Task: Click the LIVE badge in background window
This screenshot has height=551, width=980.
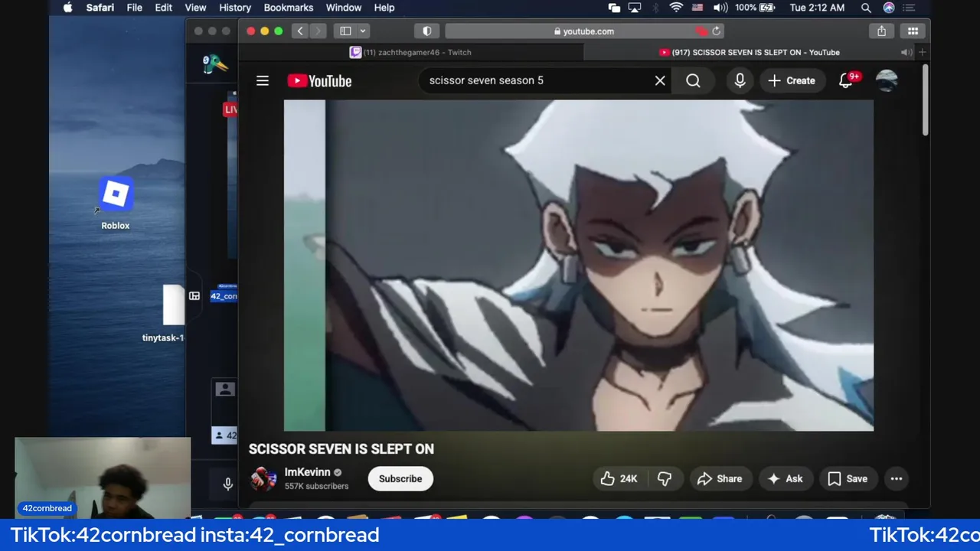Action: pyautogui.click(x=230, y=109)
